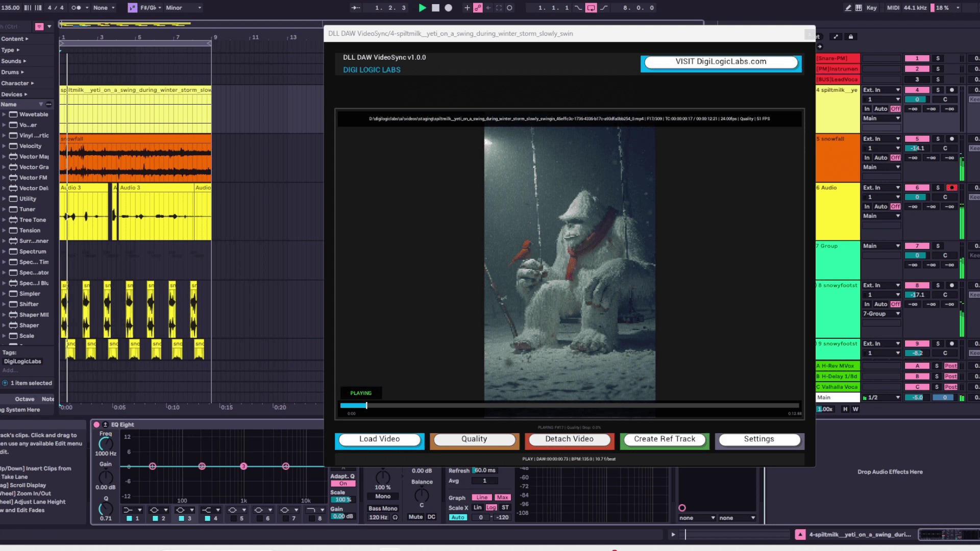This screenshot has height=551, width=980.
Task: Arm the 6 Audio track record button
Action: [951, 188]
